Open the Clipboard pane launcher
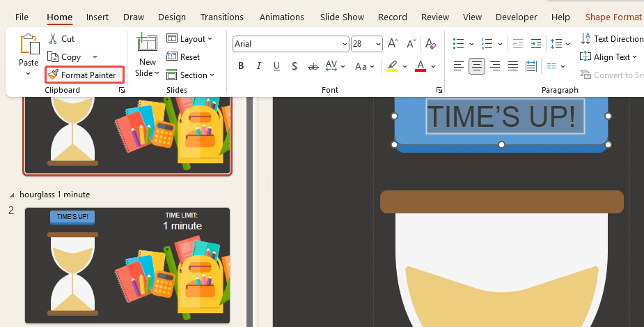Image resolution: width=644 pixels, height=327 pixels. (x=122, y=90)
